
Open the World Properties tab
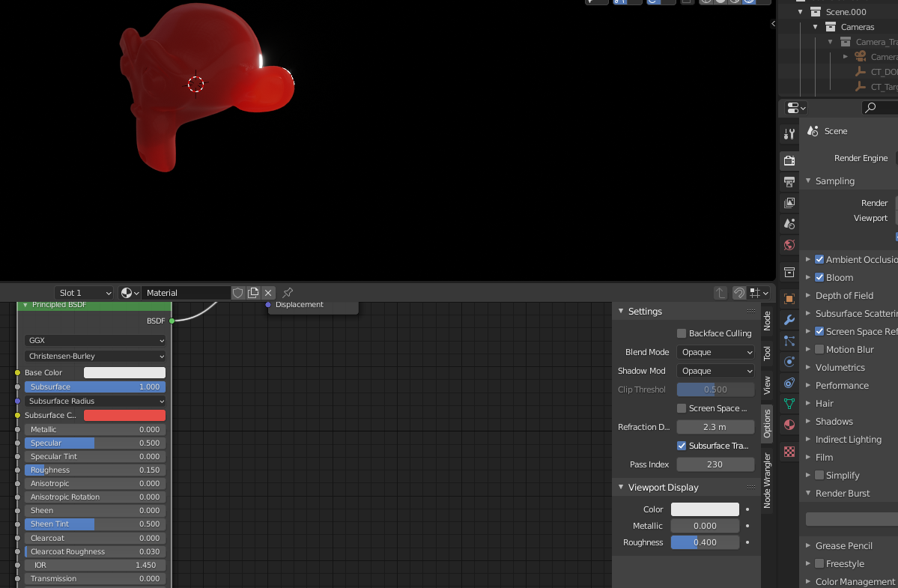click(789, 245)
